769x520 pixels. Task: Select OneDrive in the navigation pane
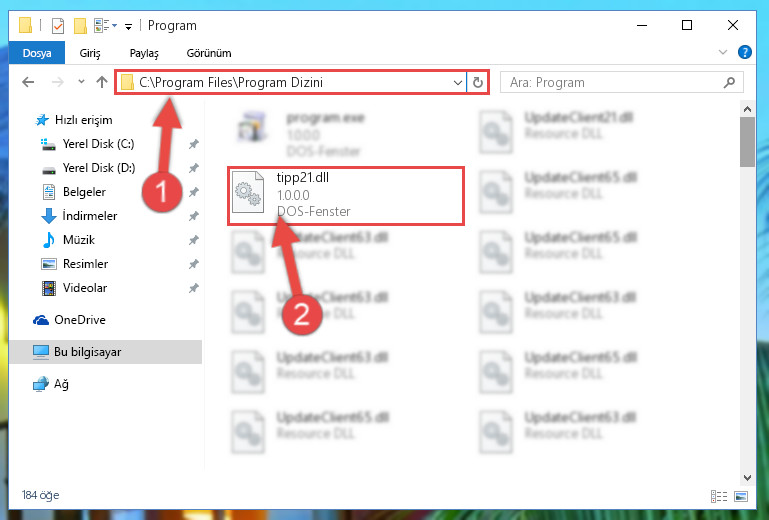(x=69, y=320)
